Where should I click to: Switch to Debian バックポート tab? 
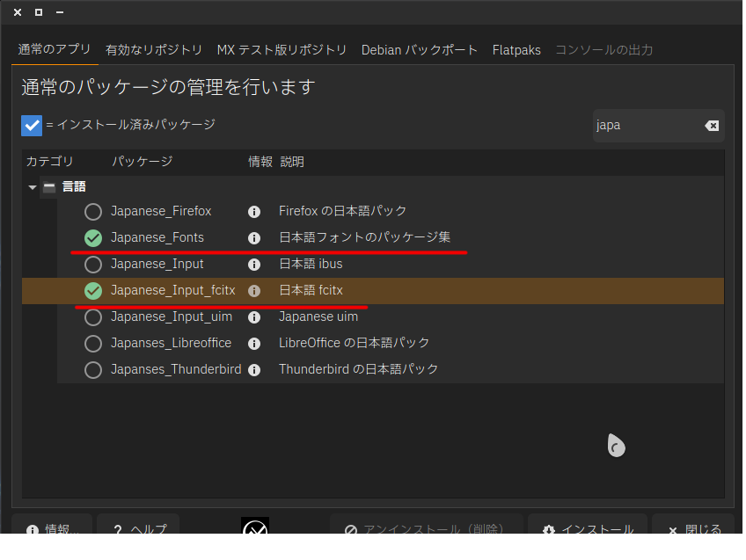point(419,50)
